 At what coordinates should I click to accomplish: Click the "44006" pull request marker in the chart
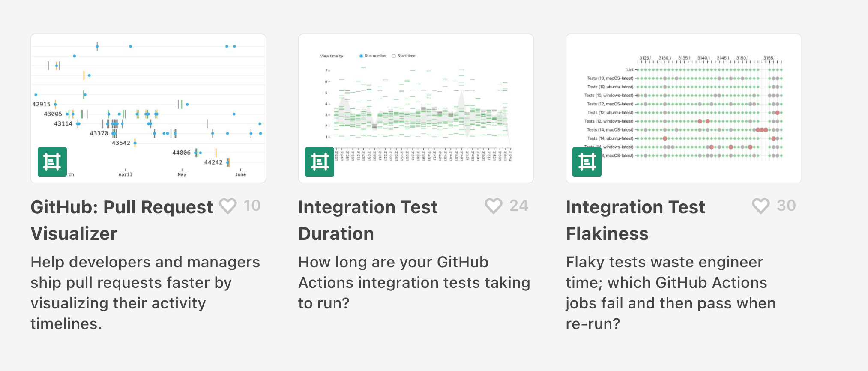click(182, 152)
